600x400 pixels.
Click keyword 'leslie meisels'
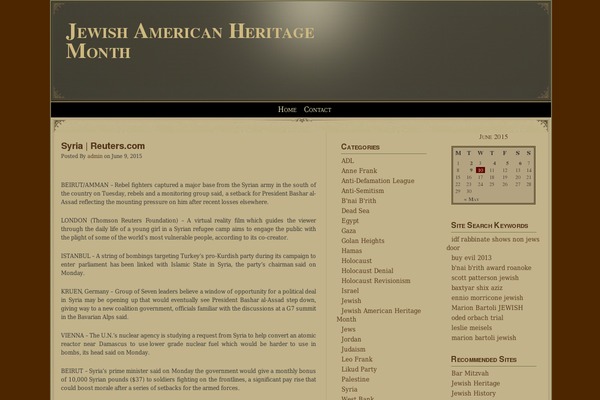click(471, 328)
